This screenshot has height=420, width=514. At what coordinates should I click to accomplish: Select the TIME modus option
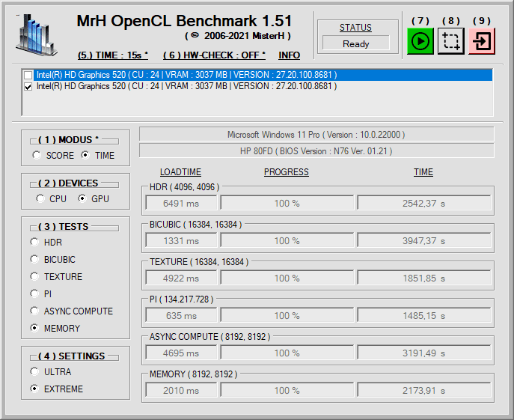(98, 155)
